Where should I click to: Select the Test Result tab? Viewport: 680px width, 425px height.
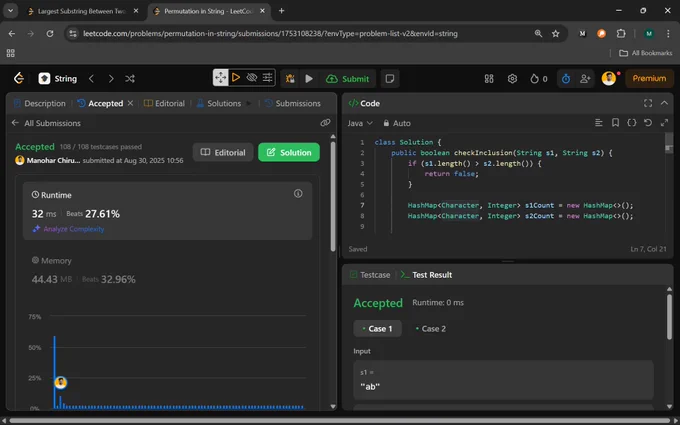coord(426,275)
